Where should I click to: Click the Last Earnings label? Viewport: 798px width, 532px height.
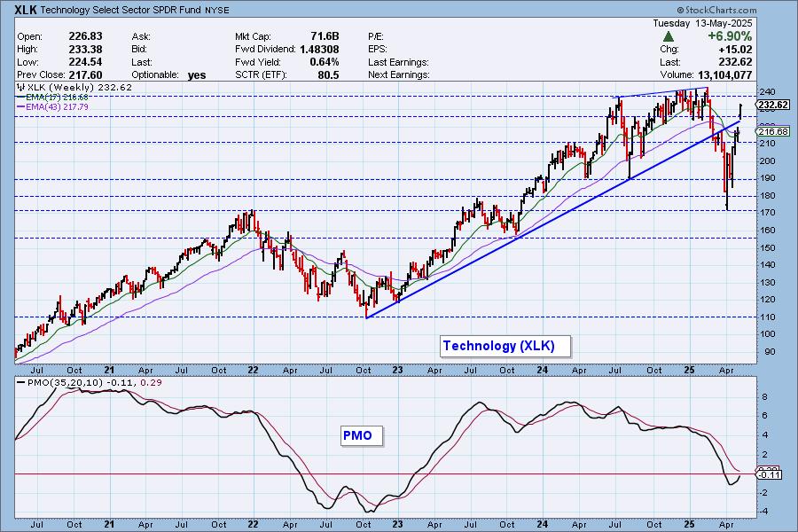398,62
